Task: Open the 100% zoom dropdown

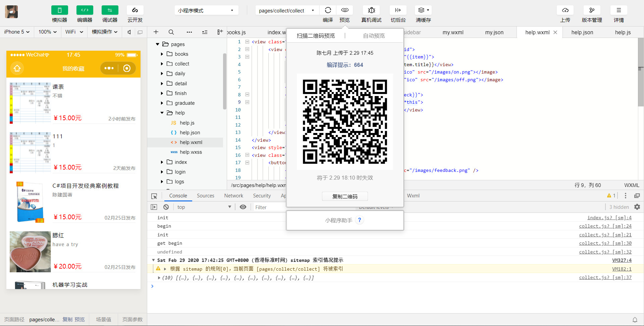Action: click(x=48, y=32)
